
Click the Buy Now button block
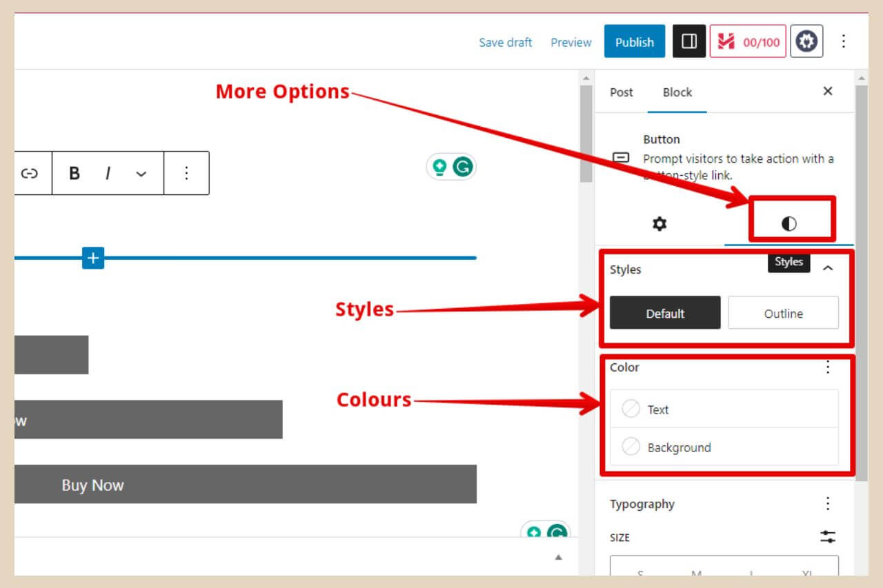246,485
